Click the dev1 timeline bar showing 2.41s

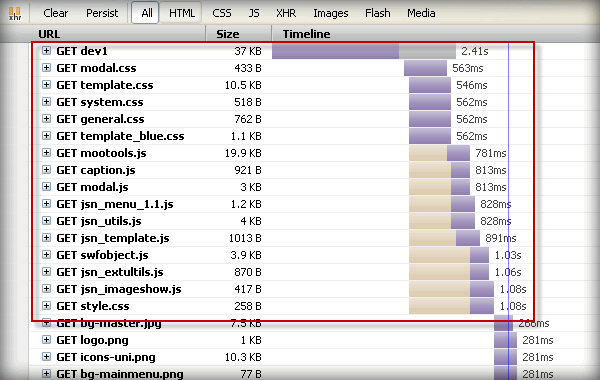(x=364, y=51)
